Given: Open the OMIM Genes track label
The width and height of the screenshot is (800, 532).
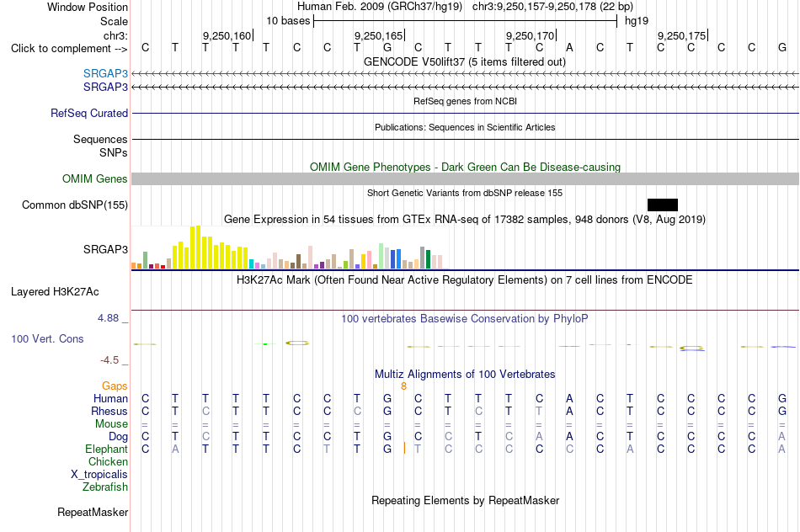Looking at the screenshot, I should pyautogui.click(x=95, y=178).
